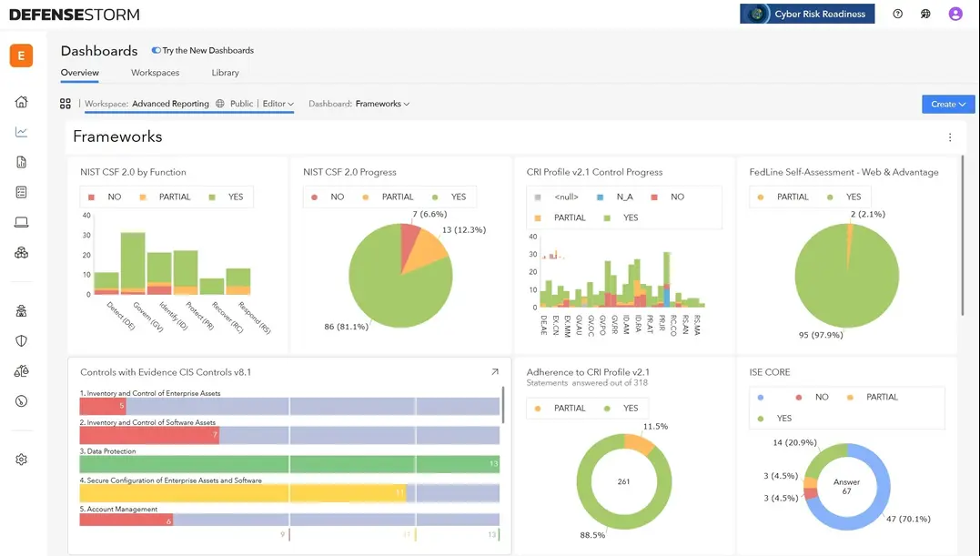Screen dimensions: 980x556
Task: Open the balance scale governance icon
Action: (21, 371)
